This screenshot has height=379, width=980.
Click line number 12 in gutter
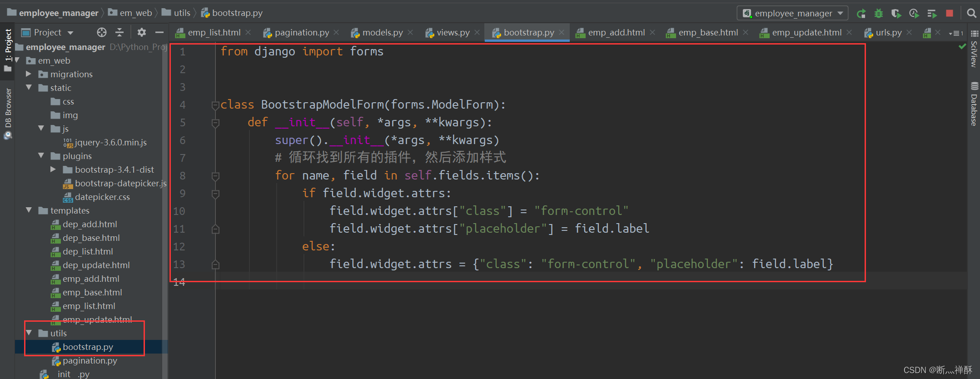[x=179, y=247]
